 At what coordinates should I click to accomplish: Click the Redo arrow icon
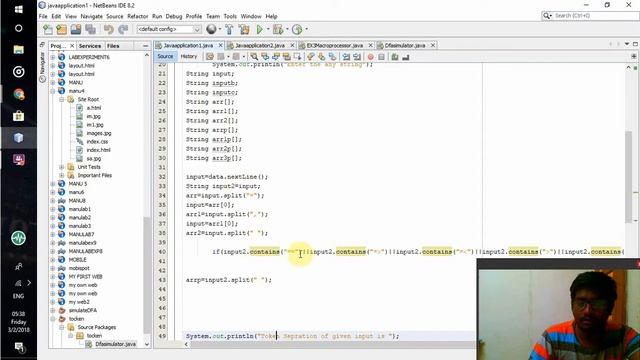(123, 29)
